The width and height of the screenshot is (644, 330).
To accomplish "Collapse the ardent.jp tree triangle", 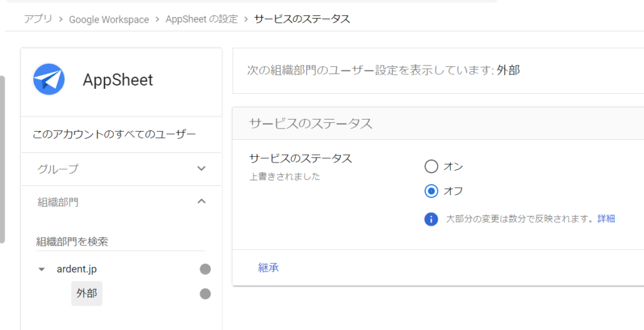I will (42, 270).
